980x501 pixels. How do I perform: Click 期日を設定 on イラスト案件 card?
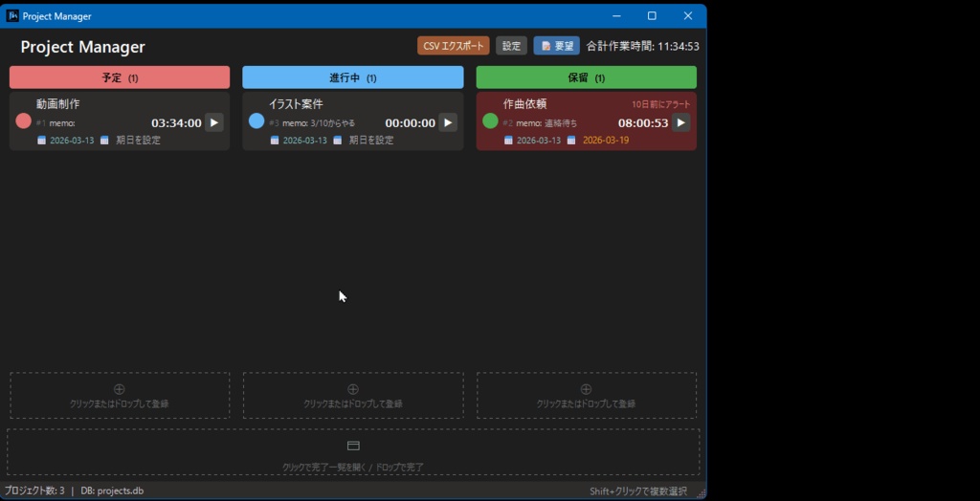[371, 141]
